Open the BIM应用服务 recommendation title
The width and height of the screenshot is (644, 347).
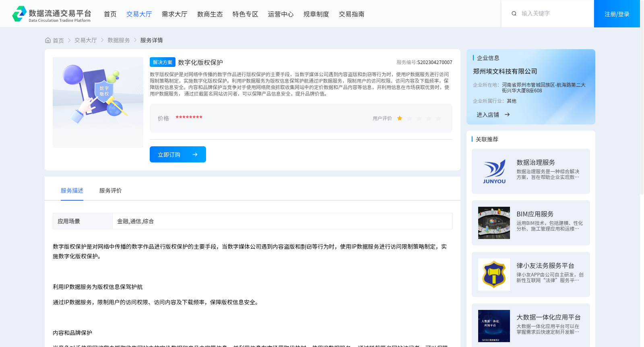535,214
